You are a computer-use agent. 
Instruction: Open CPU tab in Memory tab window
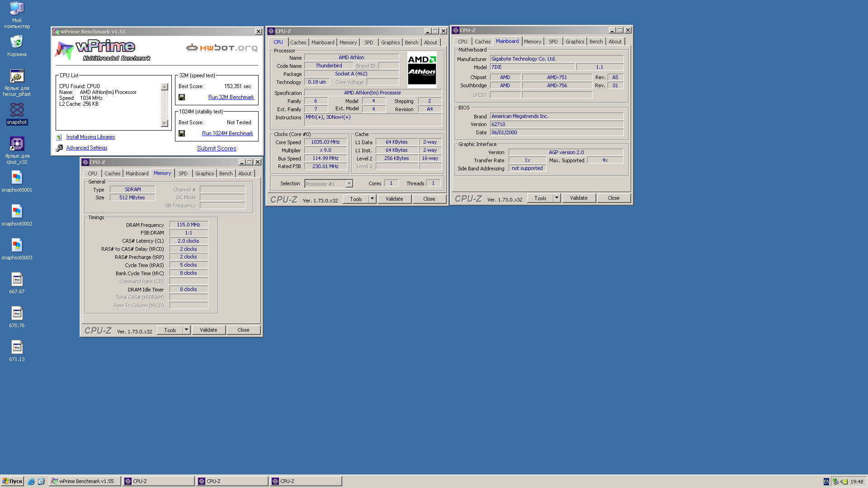pos(93,174)
